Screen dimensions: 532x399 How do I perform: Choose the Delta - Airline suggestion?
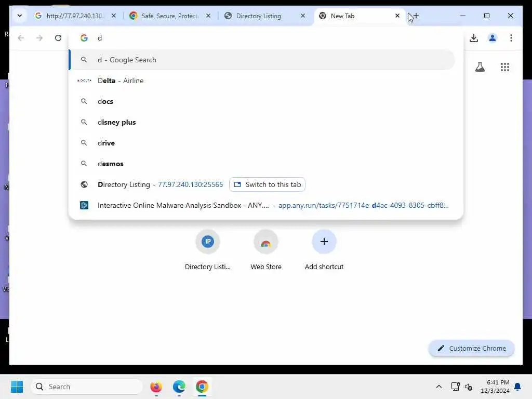point(262,81)
